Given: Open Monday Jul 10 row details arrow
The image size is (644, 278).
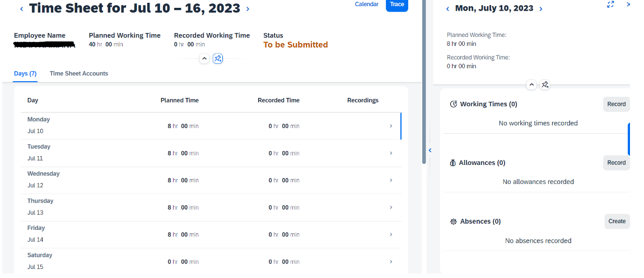Looking at the screenshot, I should coord(391,126).
